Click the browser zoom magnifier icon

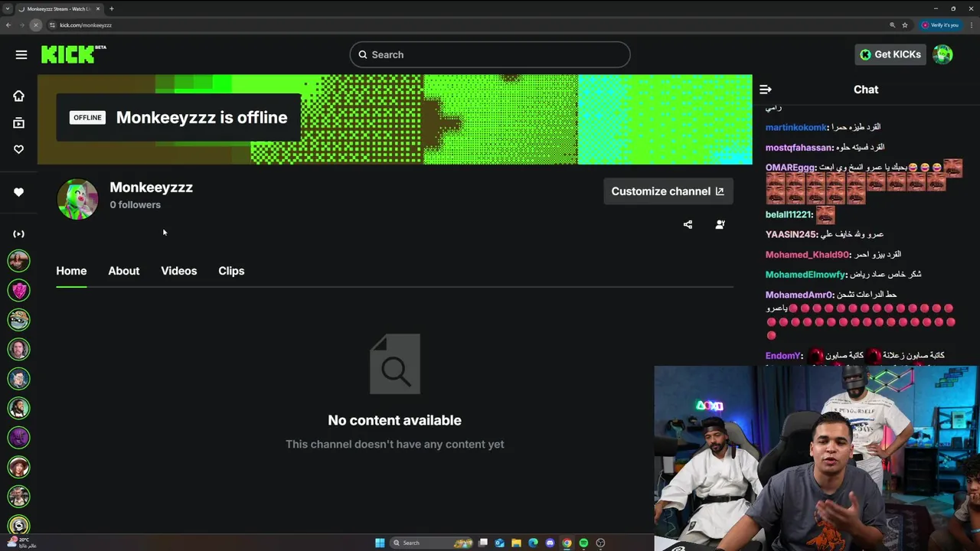[x=892, y=24]
